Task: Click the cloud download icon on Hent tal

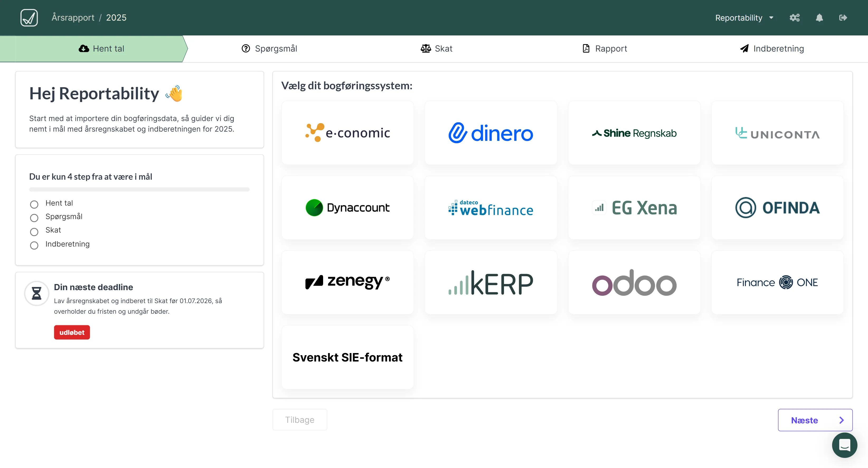Action: [84, 49]
